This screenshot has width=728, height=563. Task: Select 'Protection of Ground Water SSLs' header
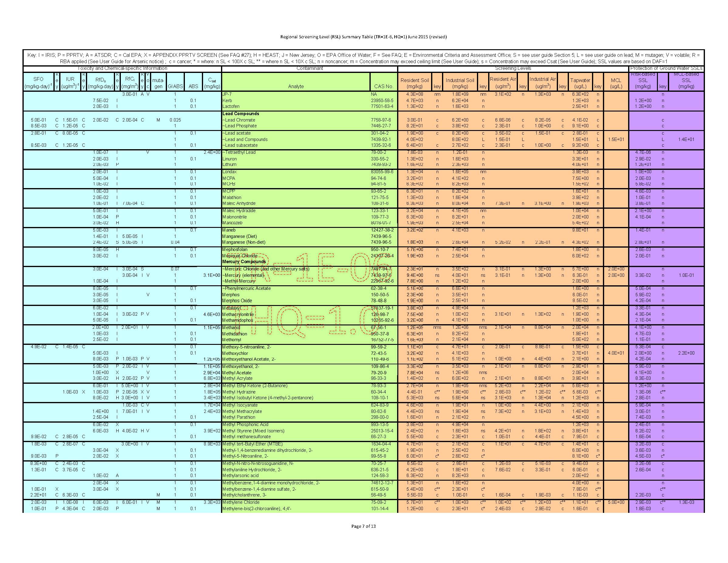coord(666,68)
